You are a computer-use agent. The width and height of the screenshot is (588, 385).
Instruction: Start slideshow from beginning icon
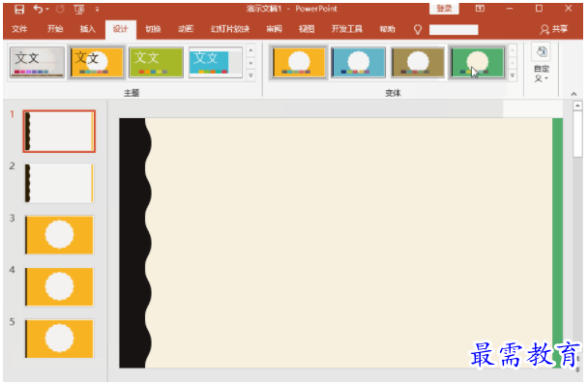click(79, 10)
